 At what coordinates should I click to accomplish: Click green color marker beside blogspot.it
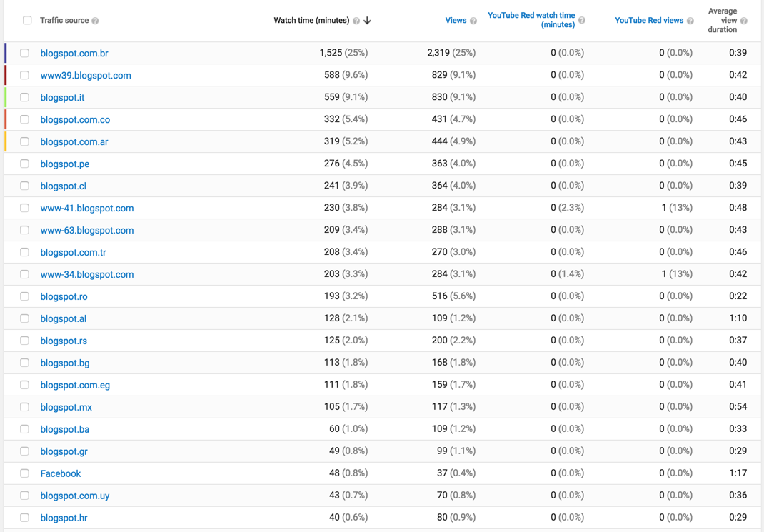(6, 97)
